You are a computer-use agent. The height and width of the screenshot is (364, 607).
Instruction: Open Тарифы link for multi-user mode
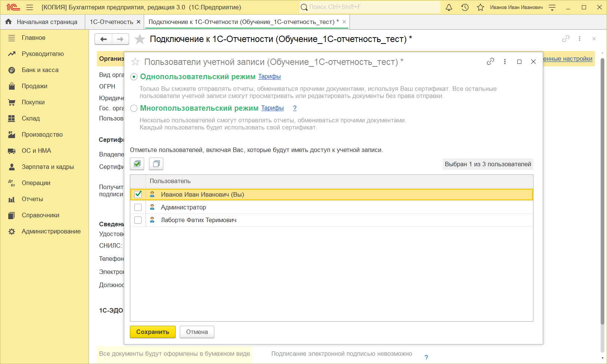(x=273, y=108)
